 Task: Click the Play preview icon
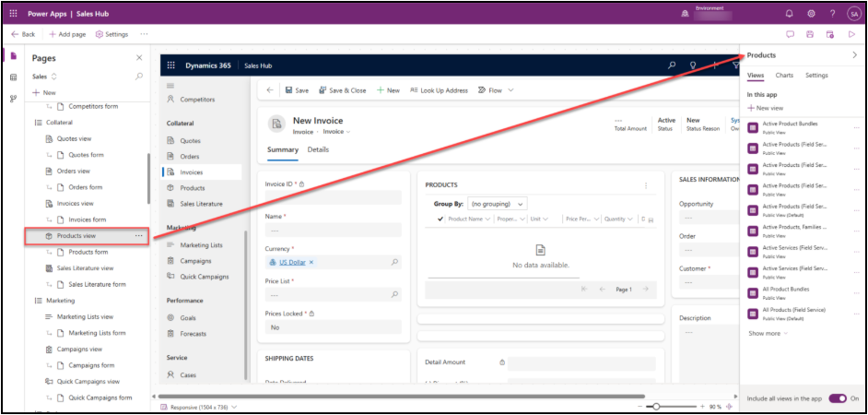click(851, 34)
